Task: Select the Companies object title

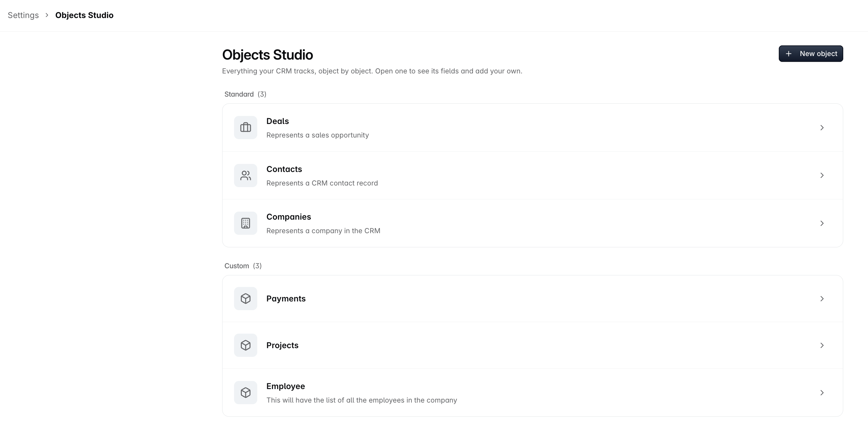Action: (289, 217)
